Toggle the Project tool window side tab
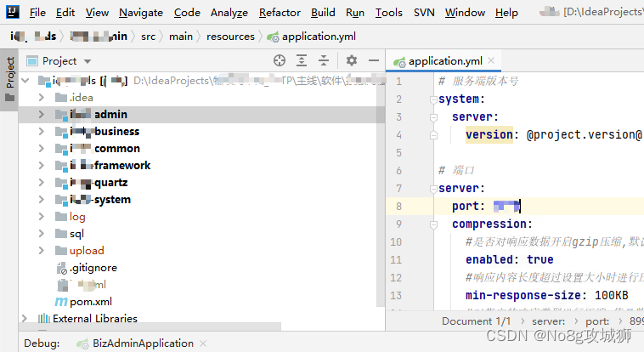Image resolution: width=644 pixels, height=352 pixels. [x=9, y=79]
